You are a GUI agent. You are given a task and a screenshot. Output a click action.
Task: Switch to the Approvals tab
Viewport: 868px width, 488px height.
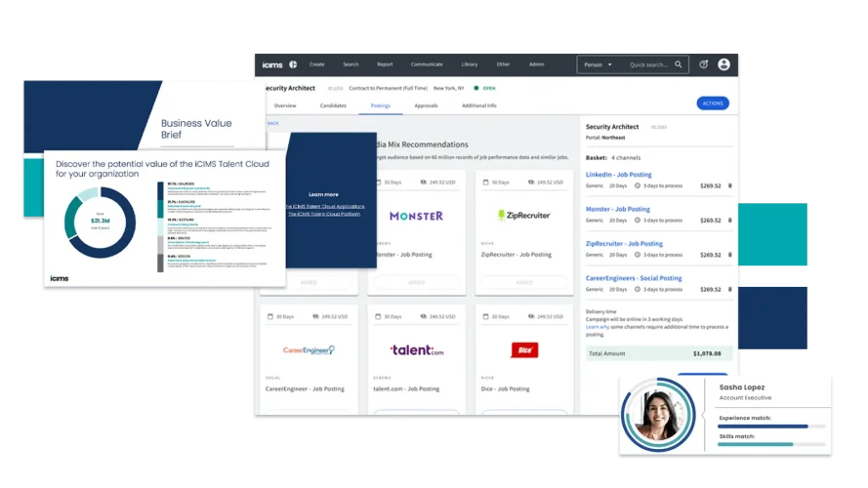click(426, 105)
